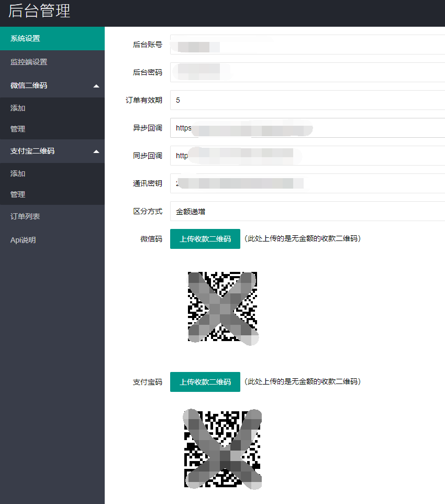Click 上传收款二维码 button for 支付宝码

click(205, 382)
